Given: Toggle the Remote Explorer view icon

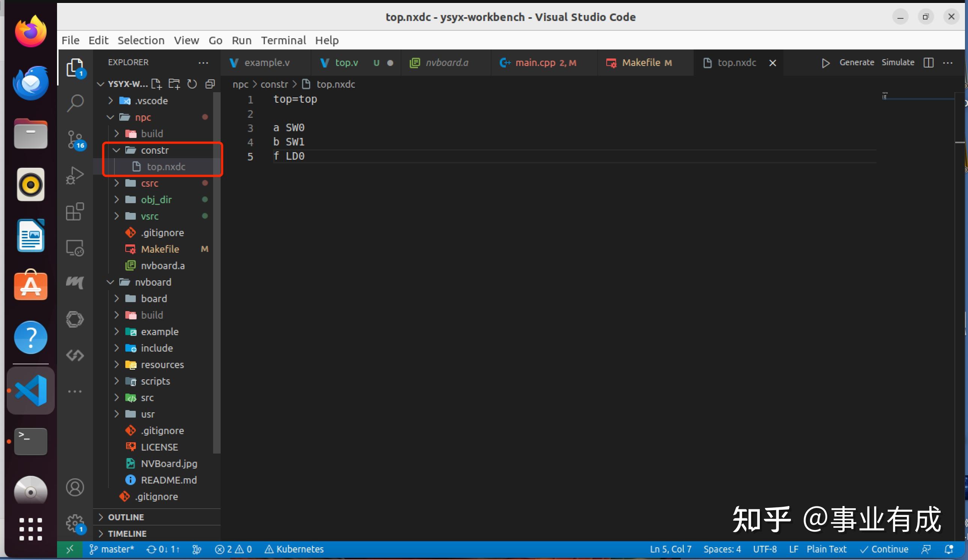Looking at the screenshot, I should (x=75, y=248).
